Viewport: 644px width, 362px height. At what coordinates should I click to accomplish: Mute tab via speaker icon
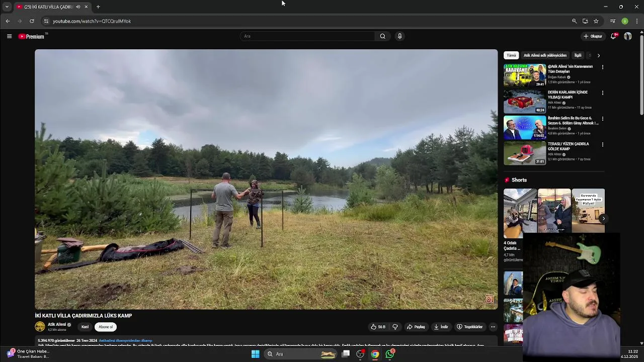(x=78, y=7)
